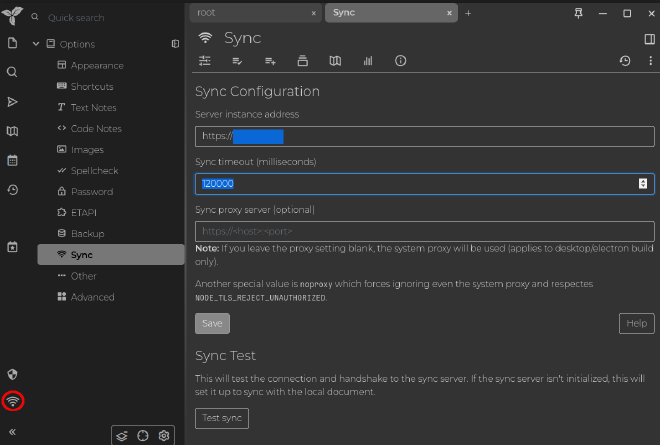
Task: Click the sync status icon in the left launcher
Action: [13, 401]
